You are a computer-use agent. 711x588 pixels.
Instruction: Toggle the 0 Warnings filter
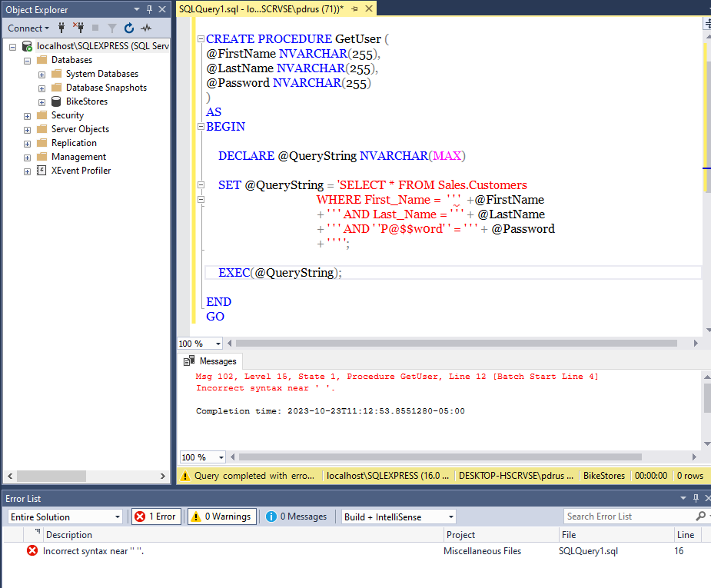point(221,516)
